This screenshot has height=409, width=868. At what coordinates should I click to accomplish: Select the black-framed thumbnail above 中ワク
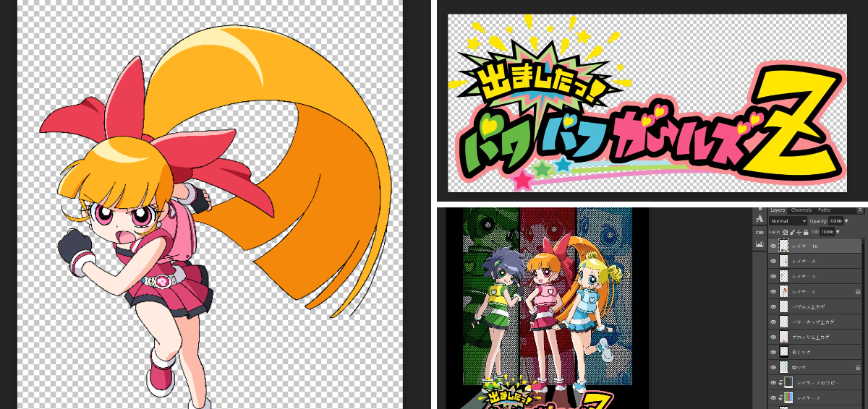pyautogui.click(x=784, y=353)
